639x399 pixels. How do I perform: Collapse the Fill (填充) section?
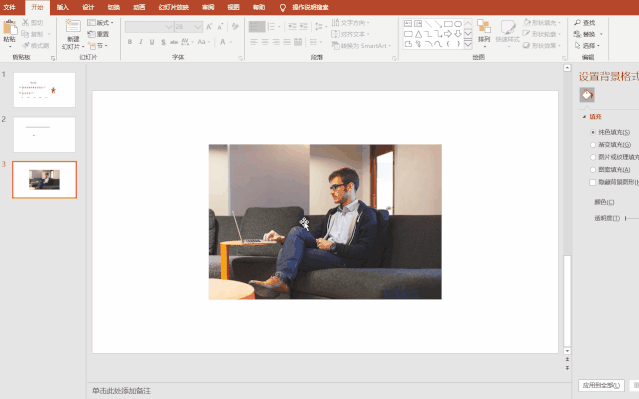[584, 117]
